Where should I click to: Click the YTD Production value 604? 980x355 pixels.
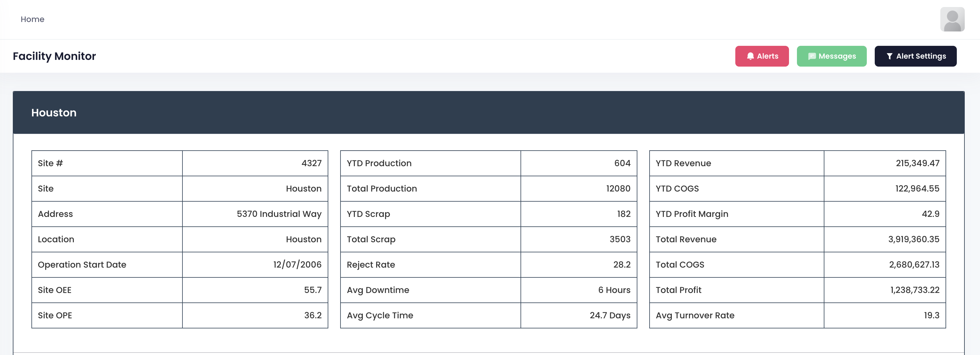coord(622,163)
